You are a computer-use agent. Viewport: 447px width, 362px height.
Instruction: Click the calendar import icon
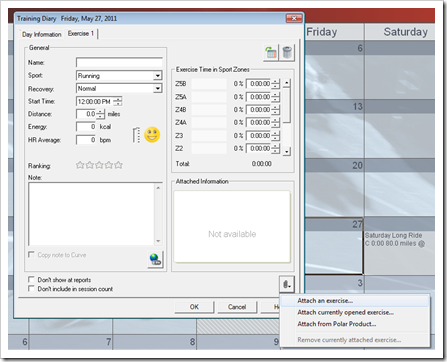pyautogui.click(x=271, y=53)
